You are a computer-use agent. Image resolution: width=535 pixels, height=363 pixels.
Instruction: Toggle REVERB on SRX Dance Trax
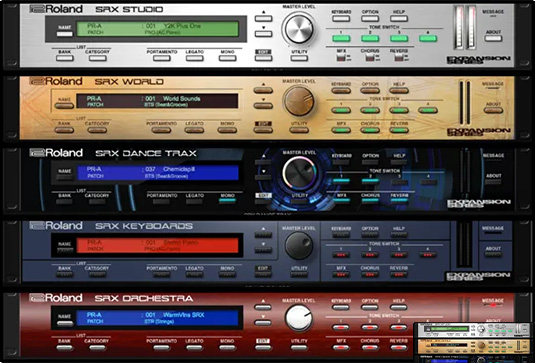pos(399,201)
